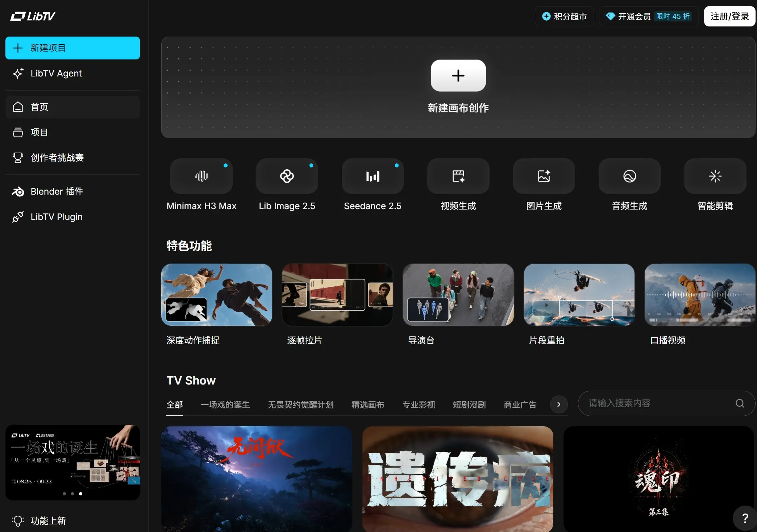Open the Lib Image 2.5 model icon
Viewport: 757px width, 532px height.
287,176
